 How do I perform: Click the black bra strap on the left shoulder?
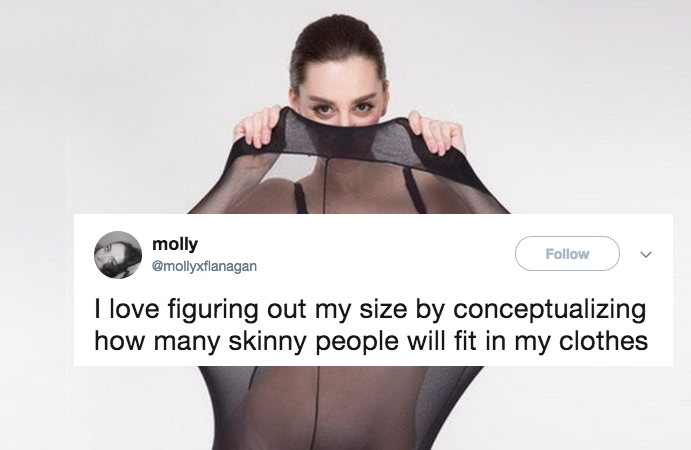300,197
